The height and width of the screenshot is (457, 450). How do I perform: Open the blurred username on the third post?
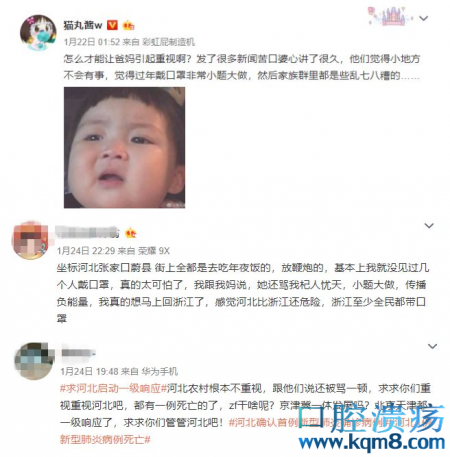78,353
